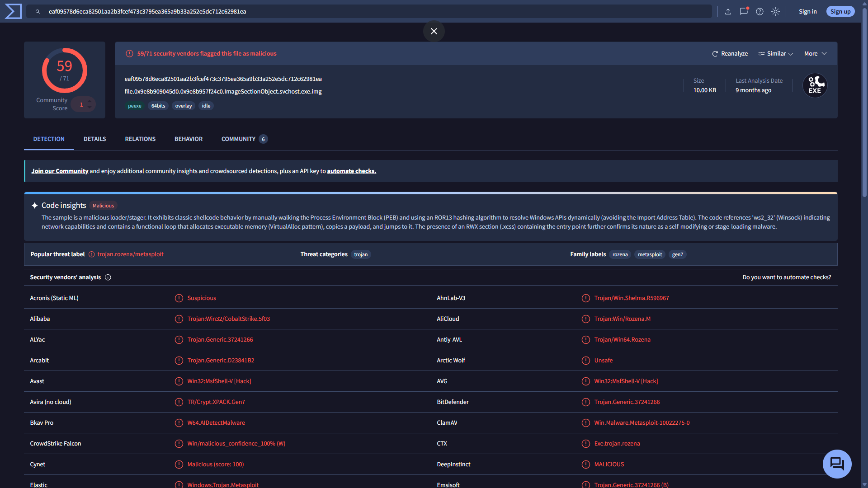Click the peexe tag
868x488 pixels.
click(135, 106)
